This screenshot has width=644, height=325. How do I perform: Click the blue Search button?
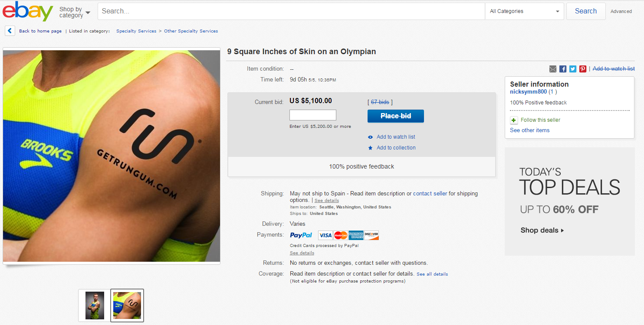[x=586, y=11]
